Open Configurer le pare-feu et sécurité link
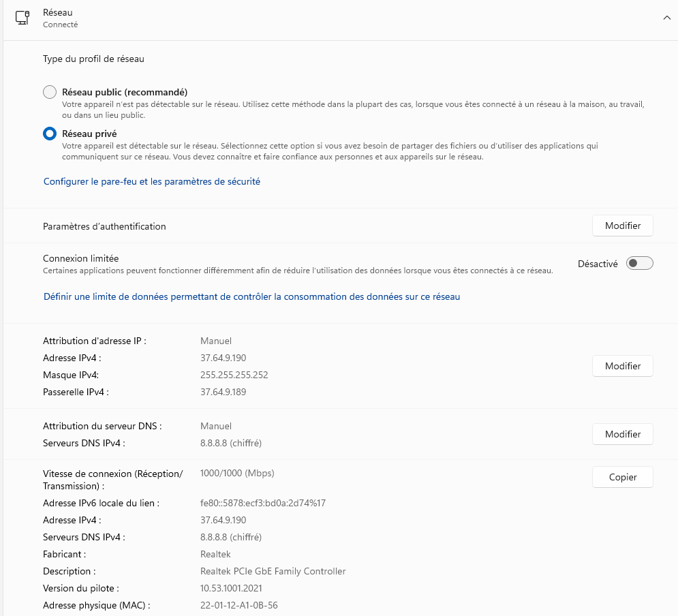The height and width of the screenshot is (616, 678). (152, 181)
